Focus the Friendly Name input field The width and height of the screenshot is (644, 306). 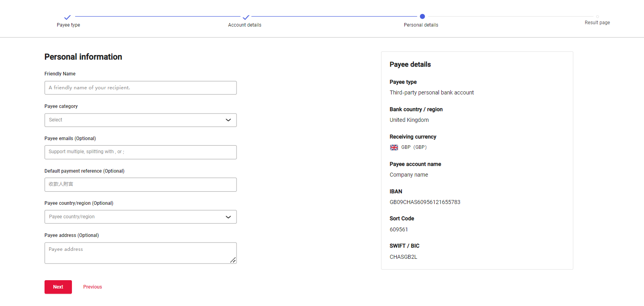(x=140, y=88)
